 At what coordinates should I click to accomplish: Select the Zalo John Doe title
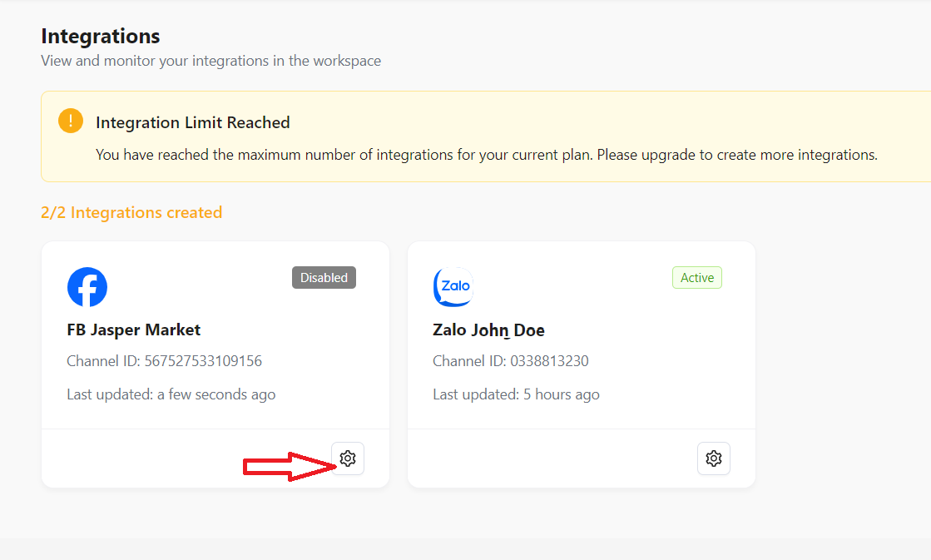coord(488,330)
